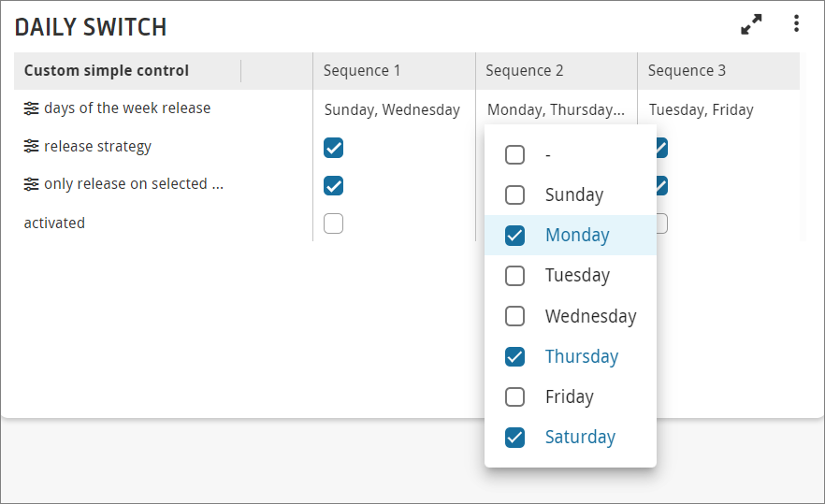Select Tuesday in the days dropdown
Viewport: 825px width, 504px height.
click(x=571, y=275)
